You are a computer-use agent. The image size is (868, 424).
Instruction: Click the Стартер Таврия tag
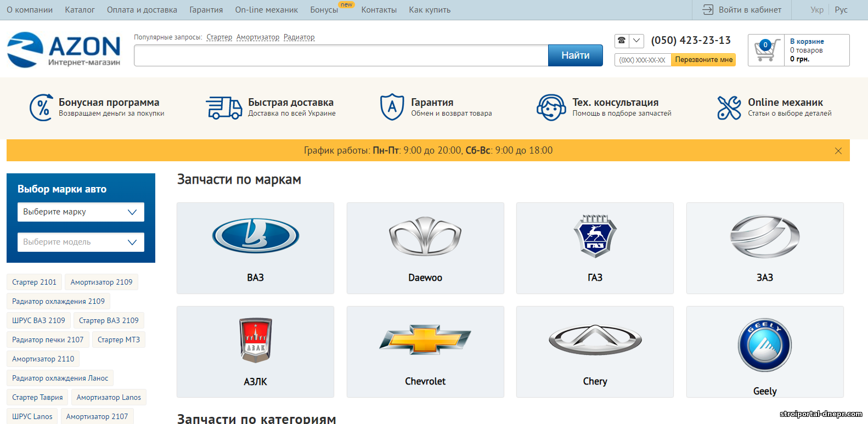(37, 397)
